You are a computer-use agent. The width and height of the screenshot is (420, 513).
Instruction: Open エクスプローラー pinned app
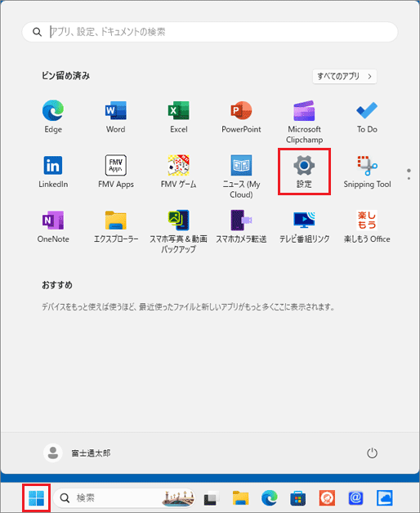point(115,226)
